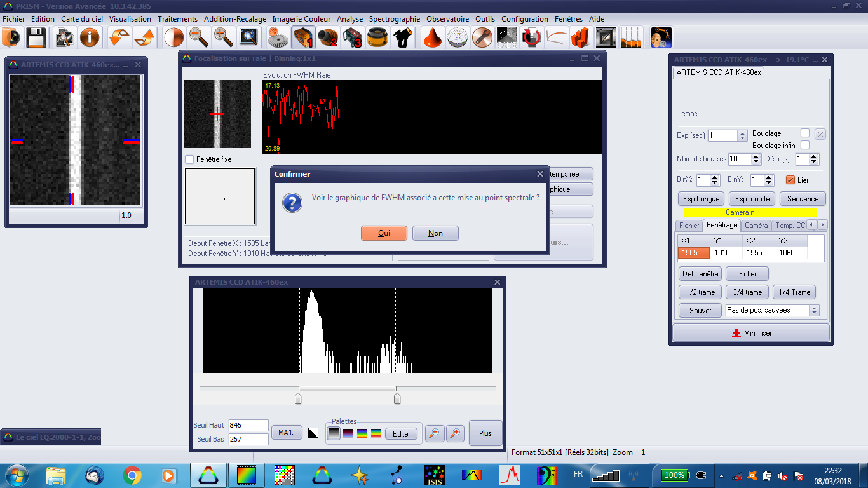Click the zoom out magnifier in main toolbar
Viewport: 868px width, 488px height.
pyautogui.click(x=199, y=38)
